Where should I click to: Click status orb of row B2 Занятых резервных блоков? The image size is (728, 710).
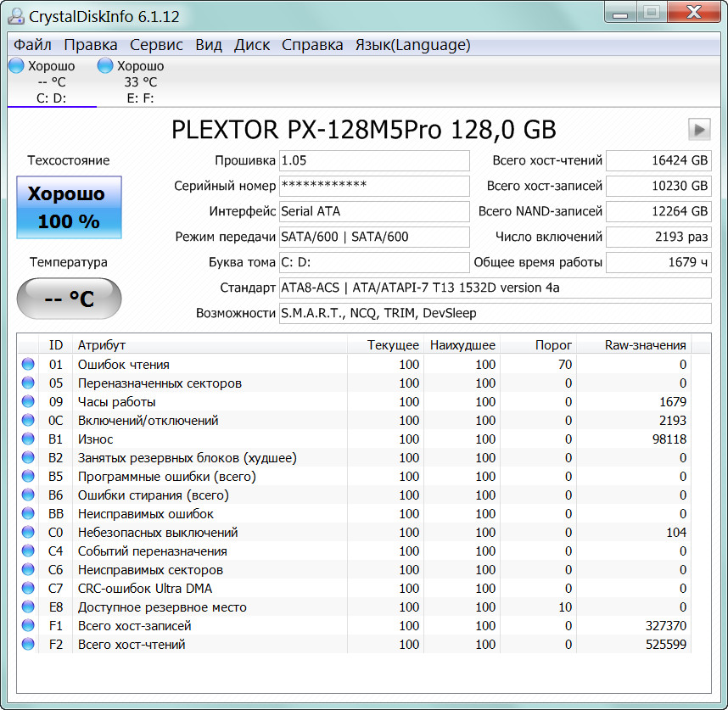click(x=28, y=457)
